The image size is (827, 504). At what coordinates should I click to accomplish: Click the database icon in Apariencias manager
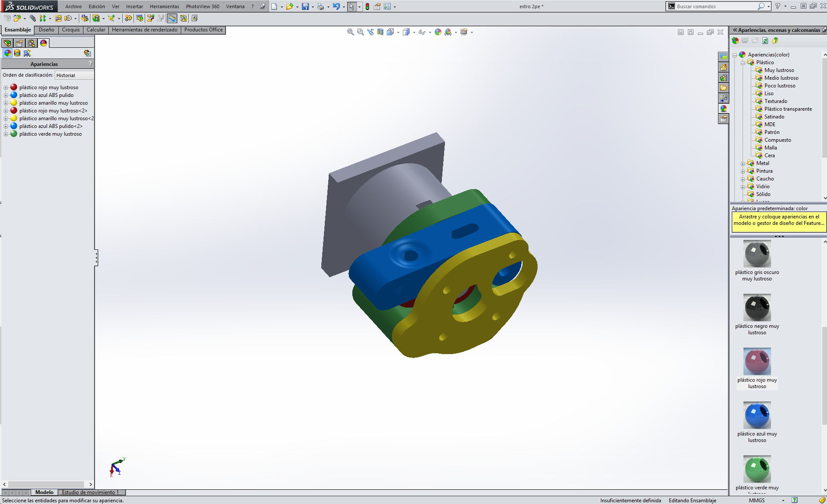(x=17, y=53)
